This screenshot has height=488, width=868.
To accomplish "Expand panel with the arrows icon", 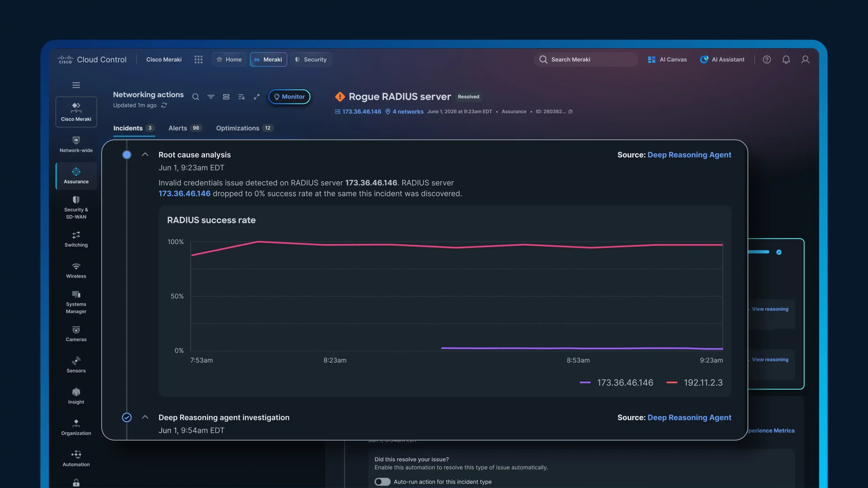I will click(257, 97).
